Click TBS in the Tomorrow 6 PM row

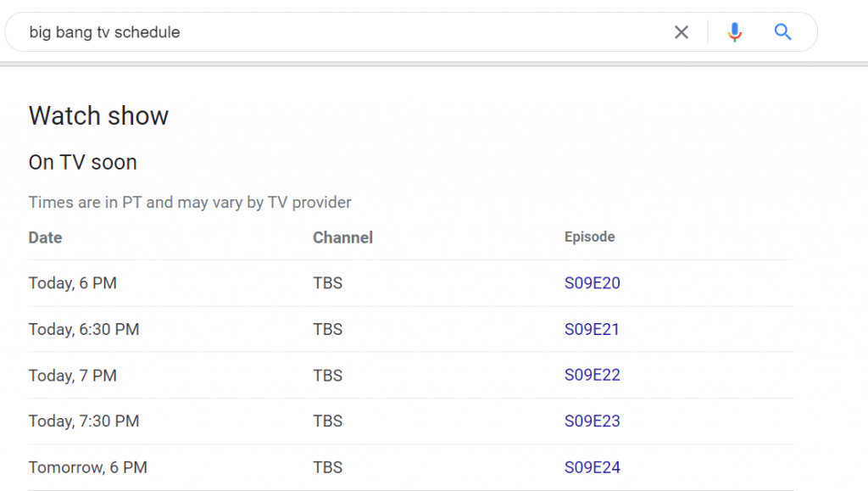tap(328, 467)
